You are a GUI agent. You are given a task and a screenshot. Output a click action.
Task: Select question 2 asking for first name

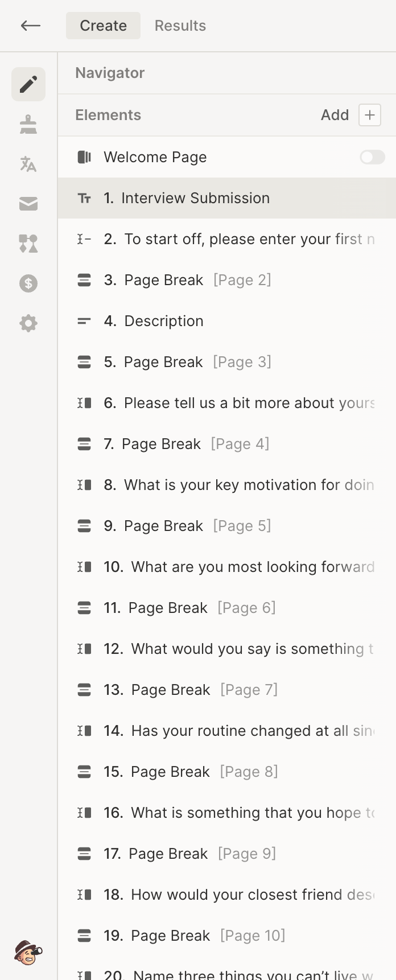coord(228,239)
